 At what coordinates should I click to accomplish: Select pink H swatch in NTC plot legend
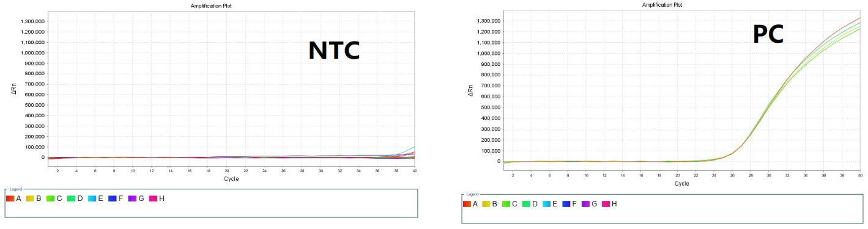154,198
